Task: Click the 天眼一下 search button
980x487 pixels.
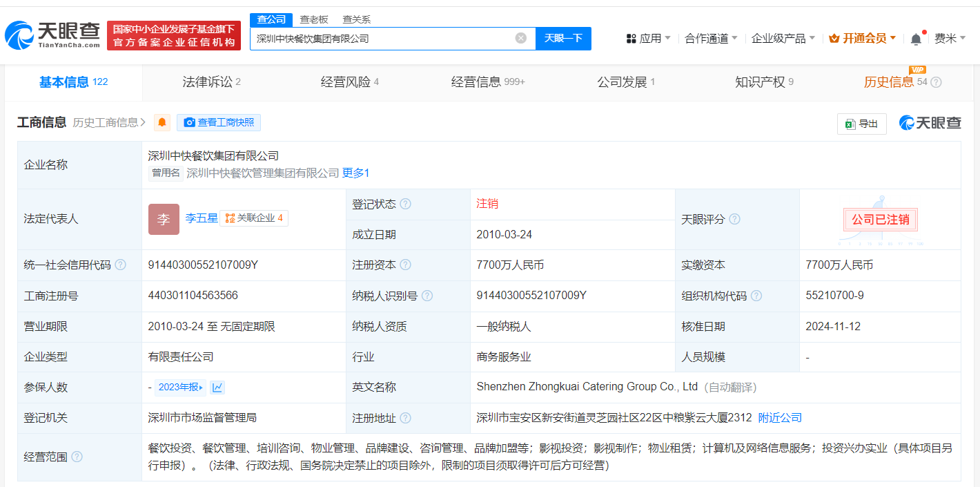Action: tap(563, 39)
